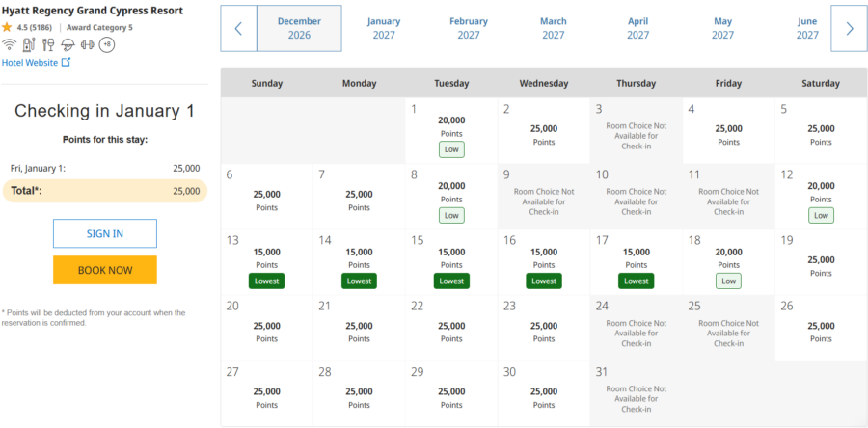Click unavailable December 10 cell
This screenshot has height=428, width=868.
tap(637, 197)
